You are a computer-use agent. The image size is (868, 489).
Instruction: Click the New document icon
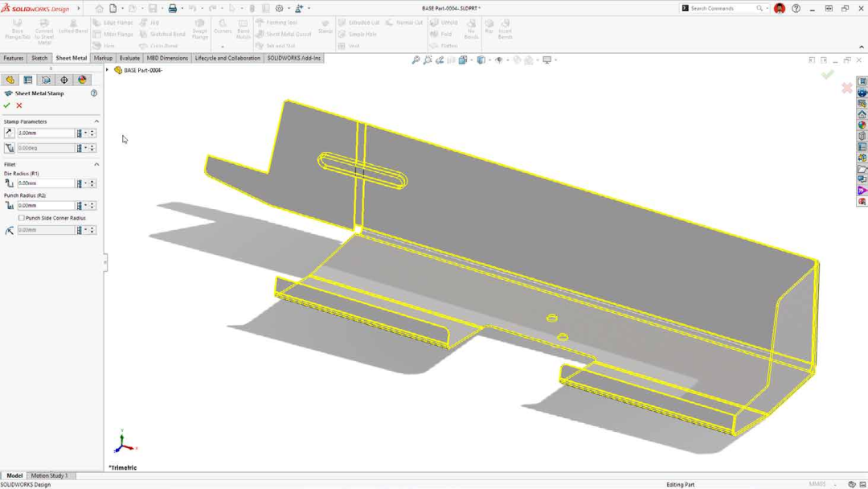(113, 8)
